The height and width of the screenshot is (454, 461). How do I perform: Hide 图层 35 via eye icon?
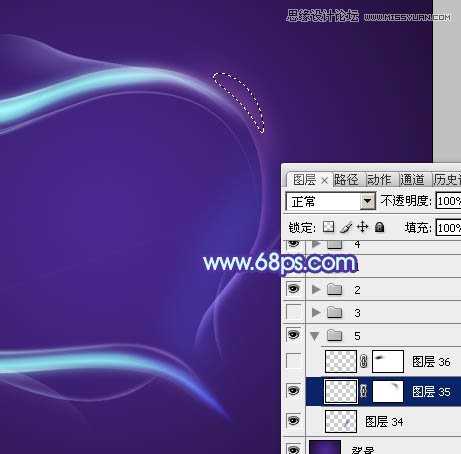[293, 390]
